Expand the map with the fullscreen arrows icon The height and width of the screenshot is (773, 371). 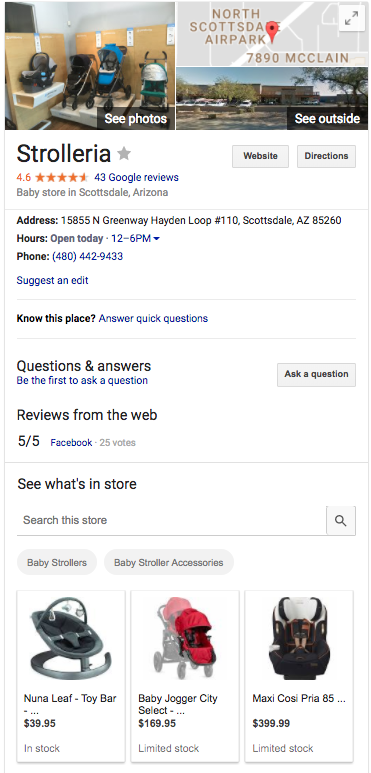[x=351, y=19]
